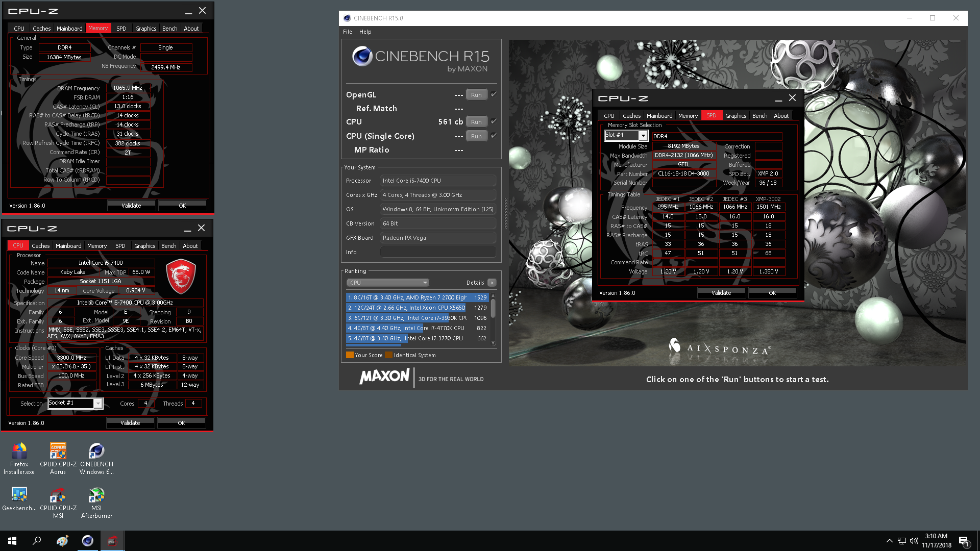Toggle the CPU test checkbox
980x551 pixels.
(x=494, y=121)
